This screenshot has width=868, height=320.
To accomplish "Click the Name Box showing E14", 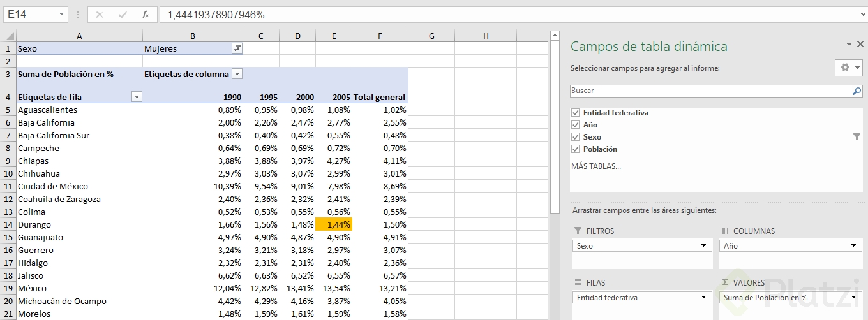I will tap(30, 15).
